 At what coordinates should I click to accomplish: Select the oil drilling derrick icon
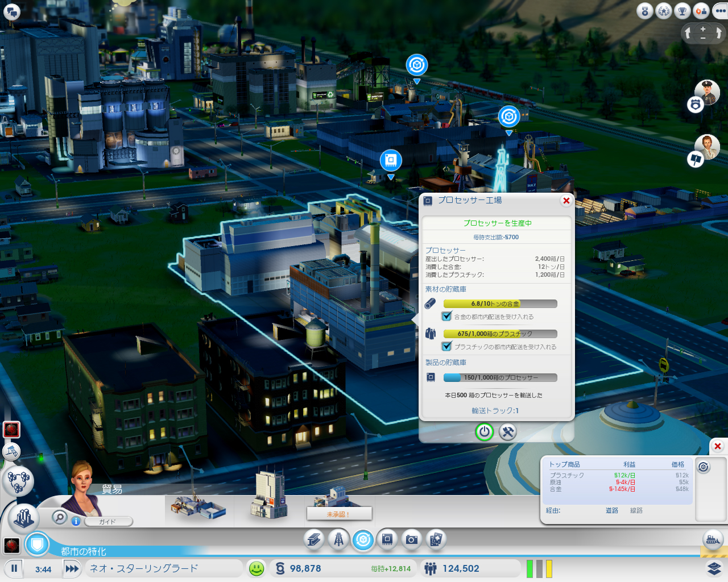point(338,539)
